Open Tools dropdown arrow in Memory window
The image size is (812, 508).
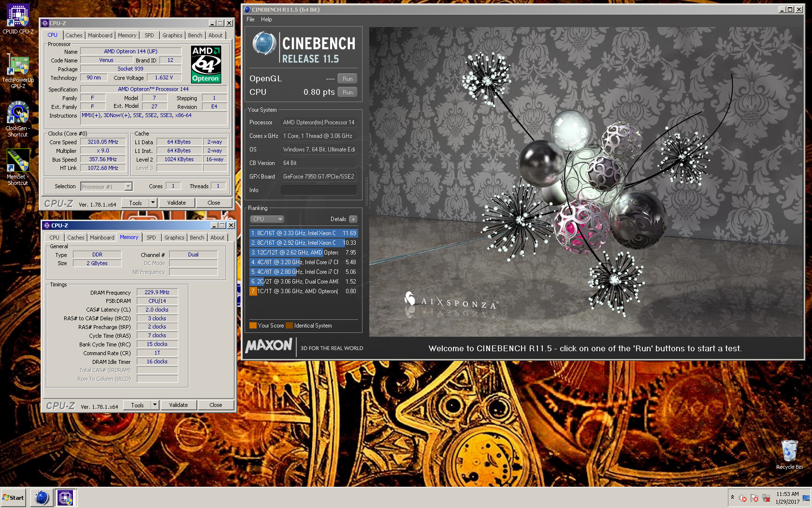pos(155,405)
